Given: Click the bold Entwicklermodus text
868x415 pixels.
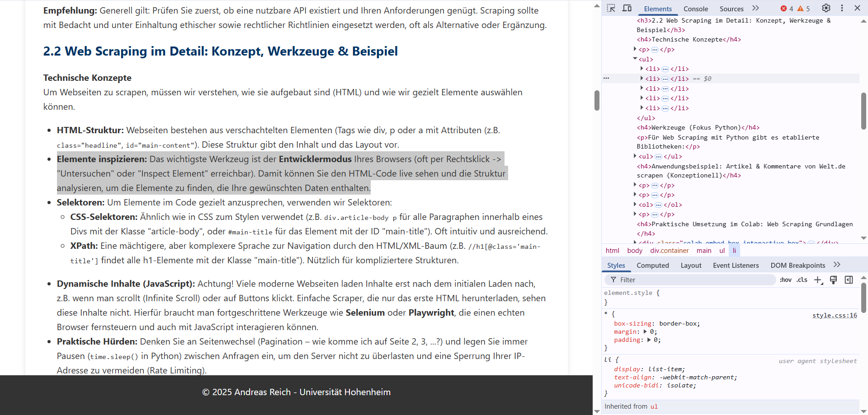Looking at the screenshot, I should tap(315, 159).
